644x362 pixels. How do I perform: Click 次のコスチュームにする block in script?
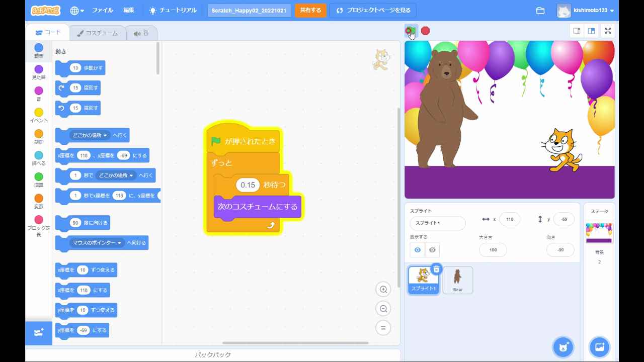(x=258, y=207)
